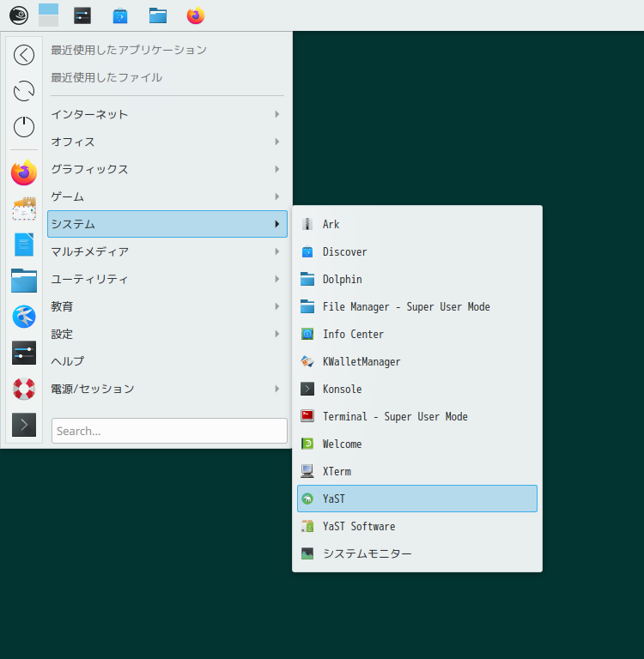Click the KWalletManager wallet icon
644x659 pixels.
pyautogui.click(x=307, y=361)
